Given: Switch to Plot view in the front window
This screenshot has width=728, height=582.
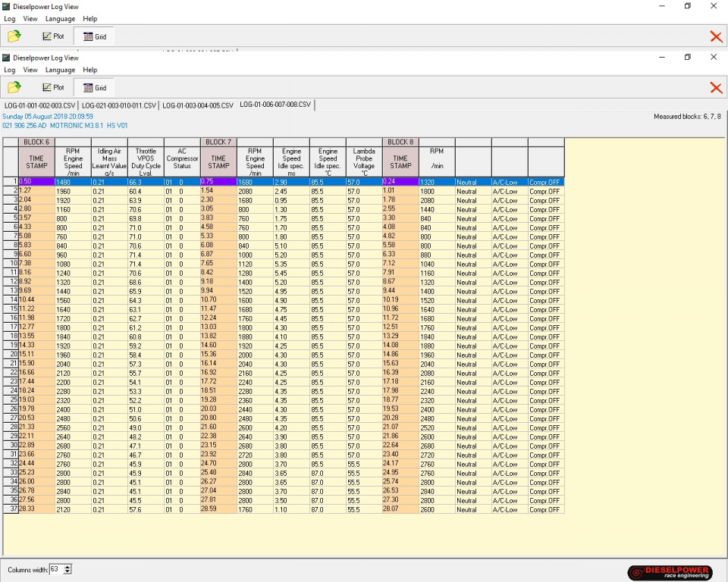Looking at the screenshot, I should click(54, 88).
